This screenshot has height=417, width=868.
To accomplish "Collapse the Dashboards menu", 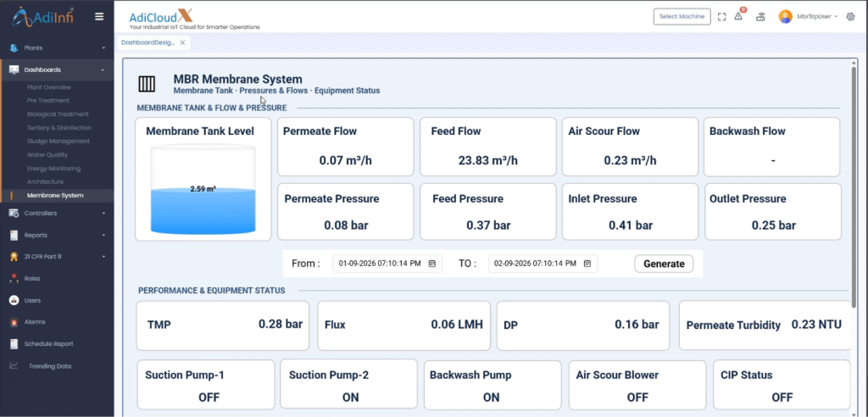I will (x=103, y=69).
